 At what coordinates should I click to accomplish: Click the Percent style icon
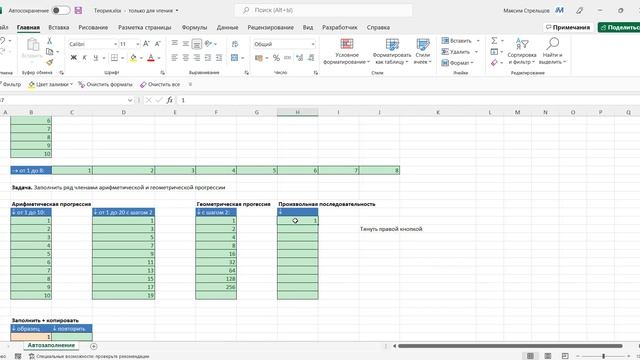276,58
